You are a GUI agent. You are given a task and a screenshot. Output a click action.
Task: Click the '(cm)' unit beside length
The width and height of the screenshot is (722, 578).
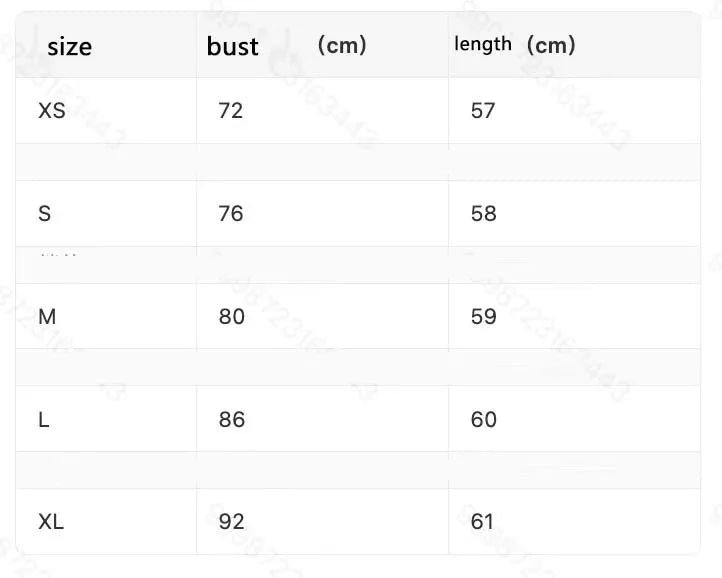[551, 45]
